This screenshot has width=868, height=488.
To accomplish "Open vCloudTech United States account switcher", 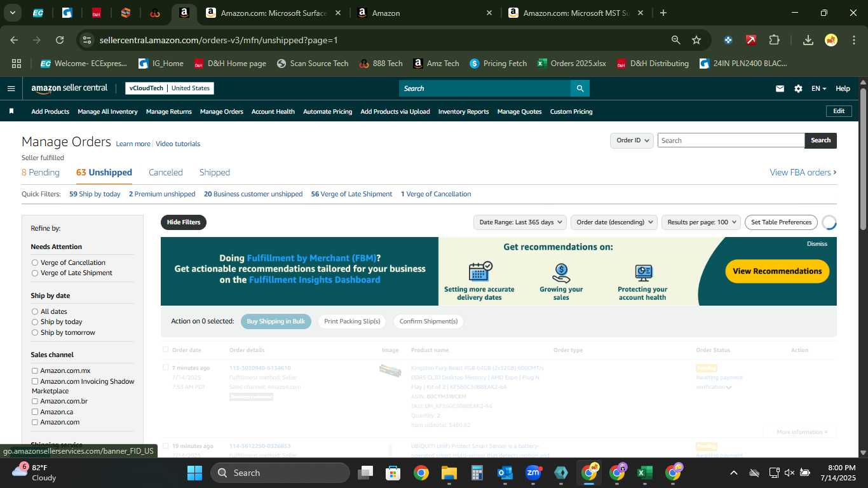I will click(170, 88).
